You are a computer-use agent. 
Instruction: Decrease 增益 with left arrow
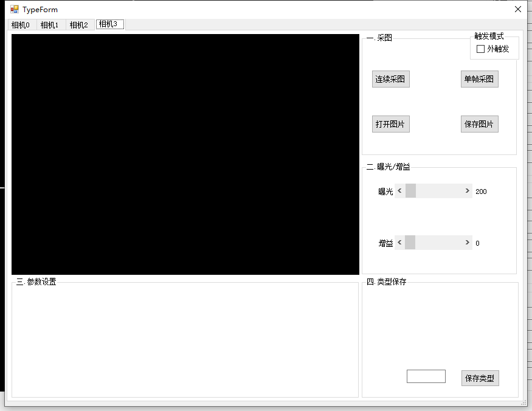[x=399, y=243]
